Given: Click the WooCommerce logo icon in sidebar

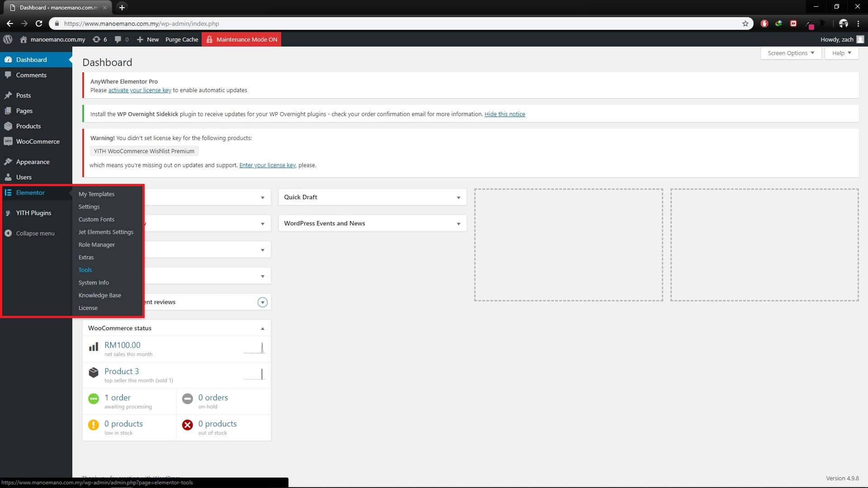Looking at the screenshot, I should pos(8,141).
